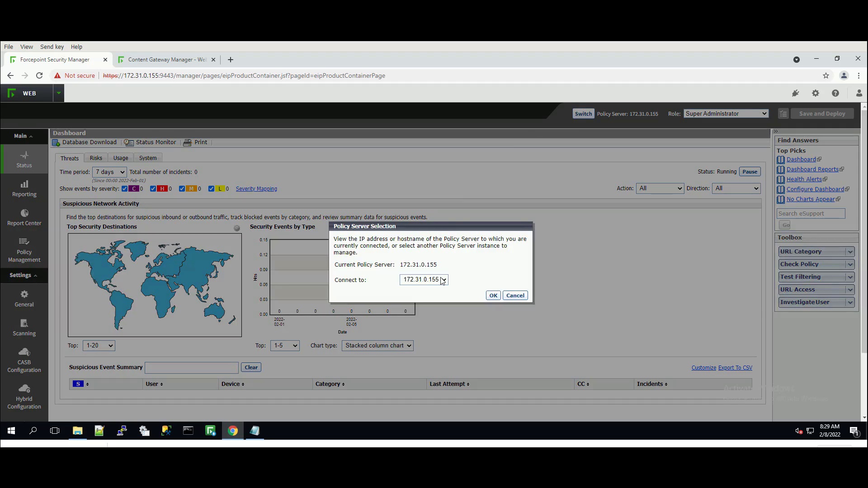The height and width of the screenshot is (488, 868).
Task: Open Report Center in the sidebar
Action: pyautogui.click(x=24, y=217)
